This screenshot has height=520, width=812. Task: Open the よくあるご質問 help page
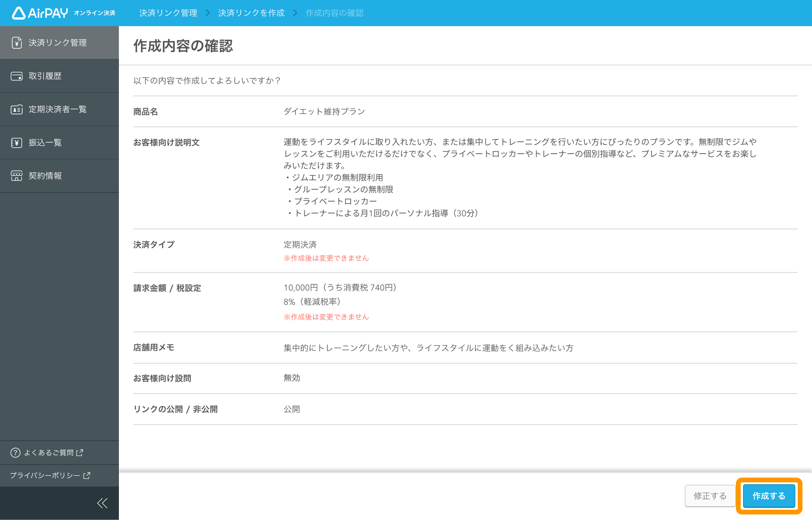[49, 452]
